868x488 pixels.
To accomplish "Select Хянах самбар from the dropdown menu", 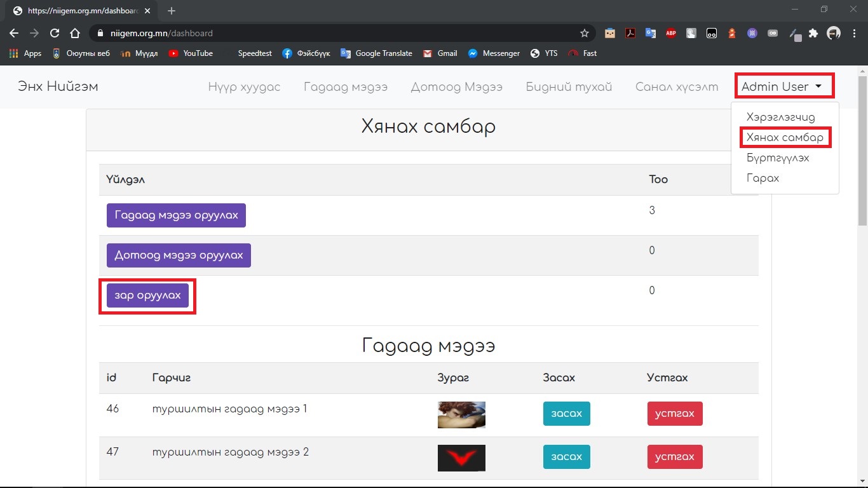I will 785,137.
